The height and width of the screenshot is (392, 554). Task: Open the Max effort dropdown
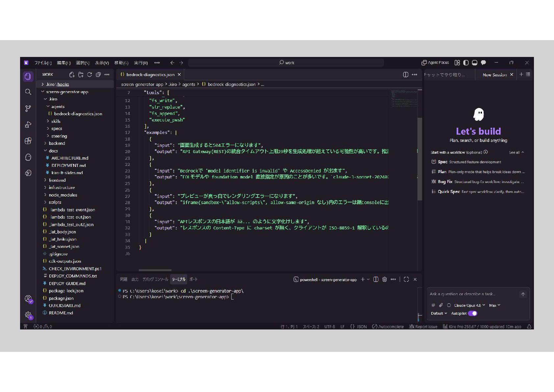pos(494,305)
